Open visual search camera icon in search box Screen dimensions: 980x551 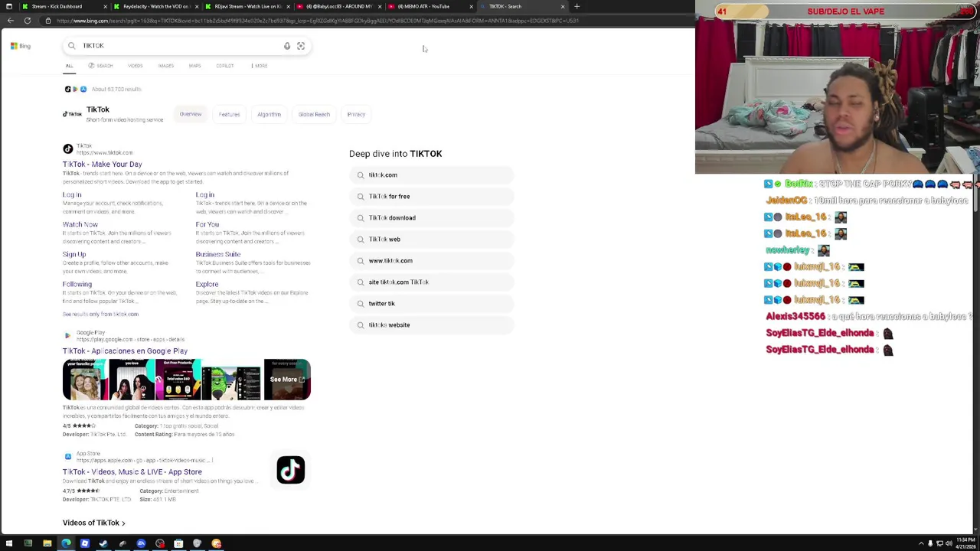pyautogui.click(x=301, y=46)
